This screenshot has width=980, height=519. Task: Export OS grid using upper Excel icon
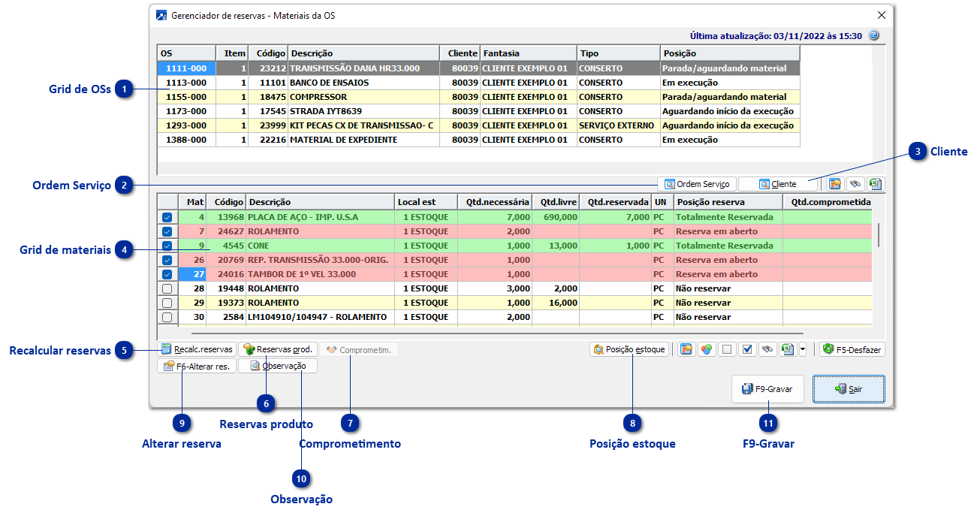(875, 184)
